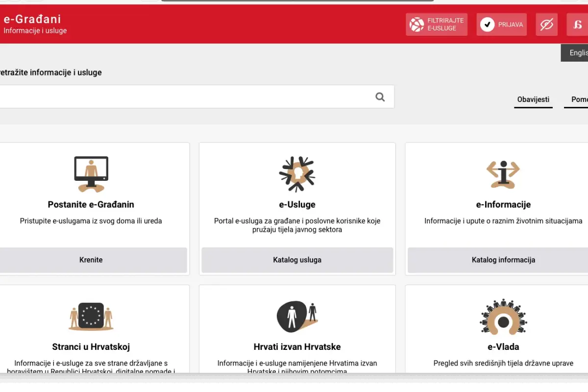This screenshot has height=392, width=588.
Task: Click the magnifying glass search icon
Action: [380, 97]
